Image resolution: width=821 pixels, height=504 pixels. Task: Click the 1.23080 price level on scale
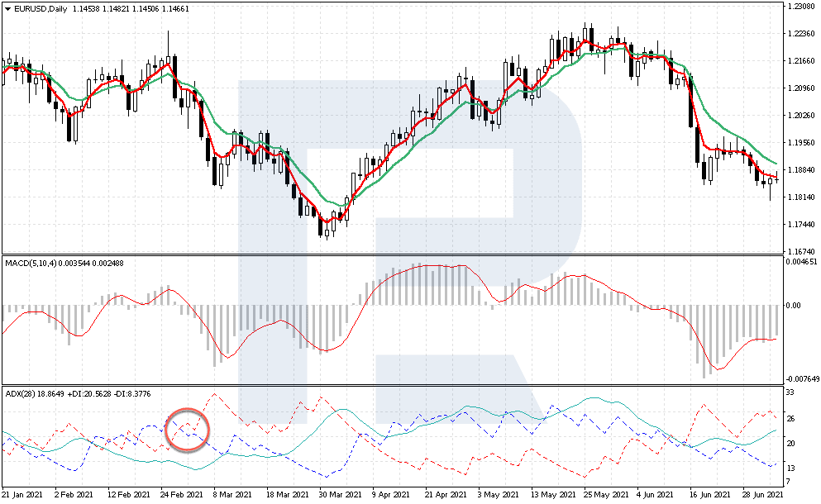[800, 7]
